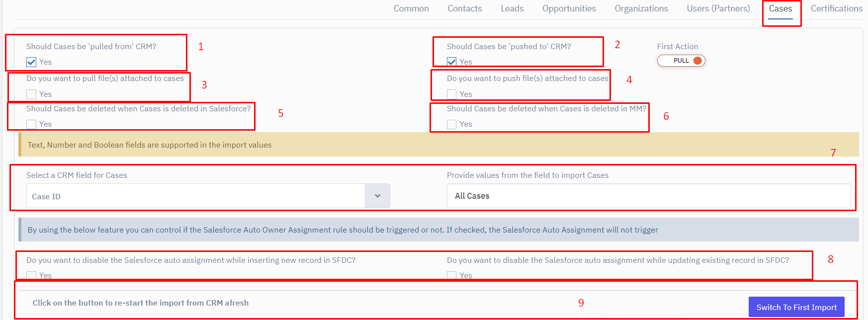868x320 pixels.
Task: Click the All Cases values input field
Action: [x=649, y=196]
